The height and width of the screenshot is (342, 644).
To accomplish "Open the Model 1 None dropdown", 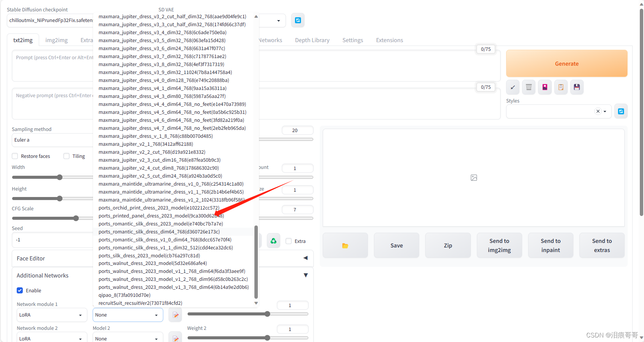I will point(128,315).
